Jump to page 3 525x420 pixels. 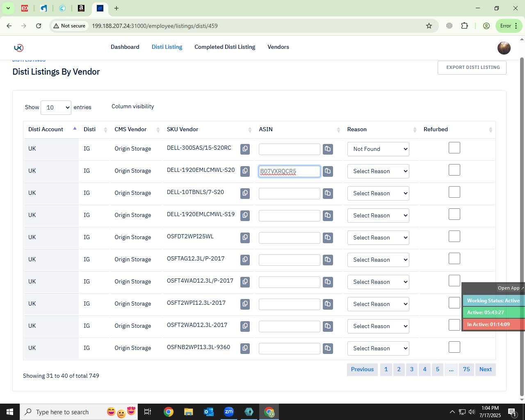click(412, 370)
